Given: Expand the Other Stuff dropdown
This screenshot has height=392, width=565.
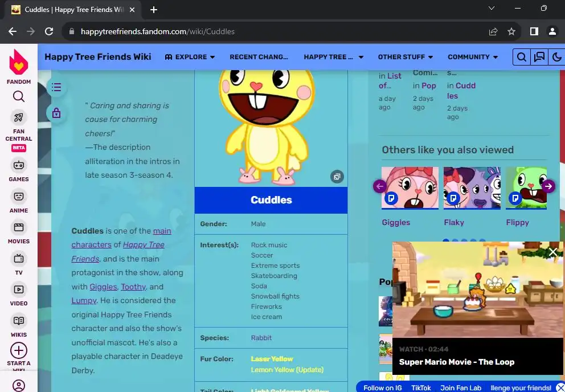Looking at the screenshot, I should [x=406, y=57].
